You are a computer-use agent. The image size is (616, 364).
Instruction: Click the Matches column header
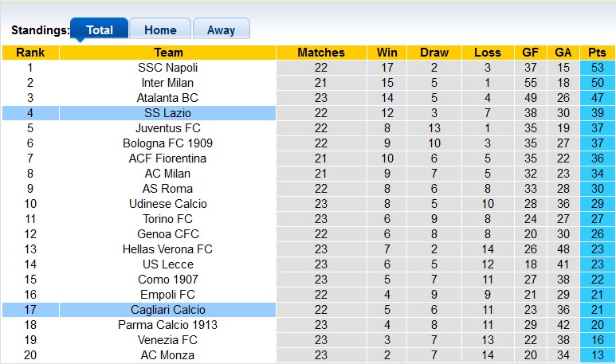321,53
